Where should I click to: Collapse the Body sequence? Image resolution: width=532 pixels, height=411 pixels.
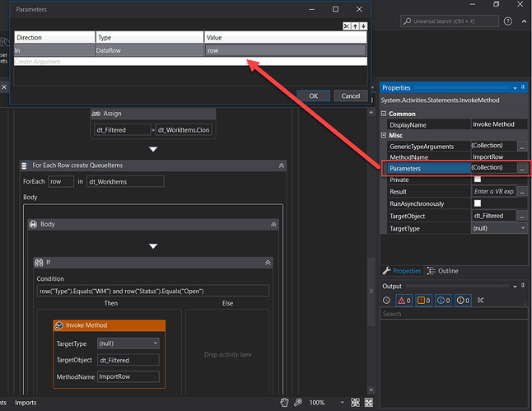(x=273, y=225)
